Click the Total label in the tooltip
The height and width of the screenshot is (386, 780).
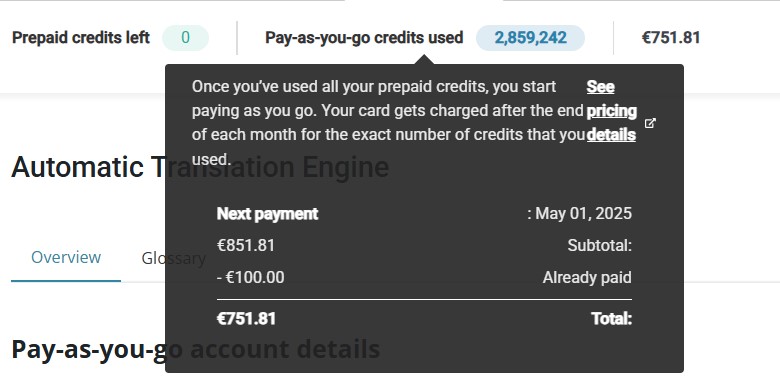(x=611, y=319)
